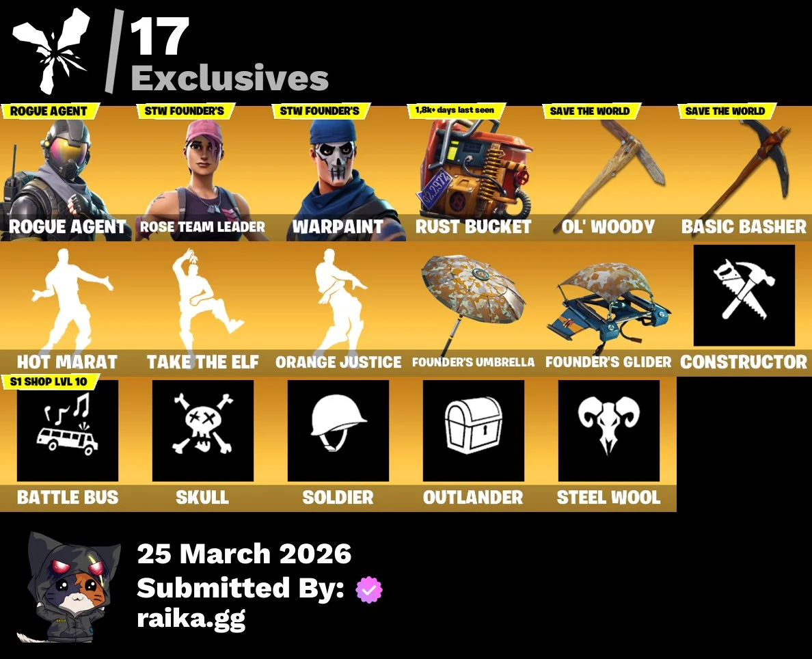Open the Constructor saw and hammer icon

744,295
